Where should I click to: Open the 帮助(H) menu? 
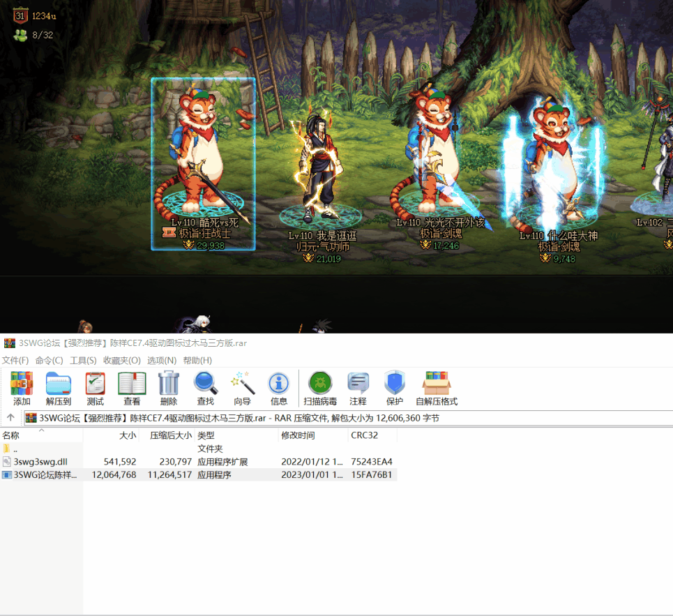[197, 360]
